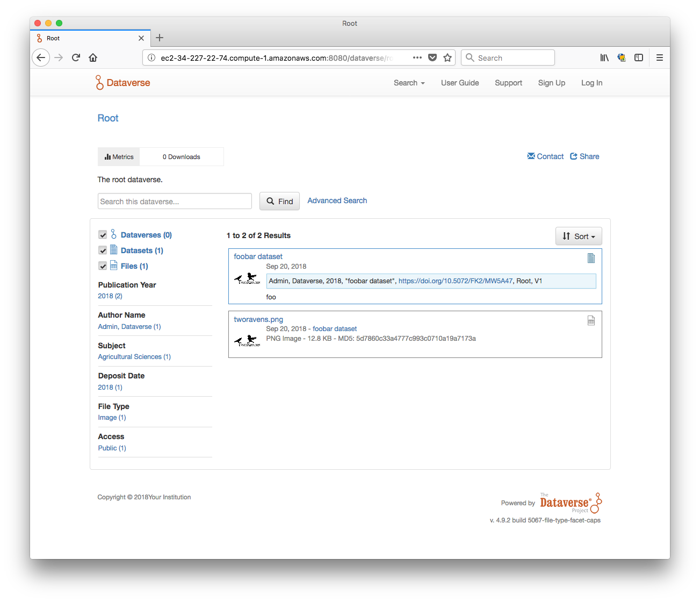Filter by subject Agricultural Sciences
Viewport: 700px width, 602px height.
(134, 357)
